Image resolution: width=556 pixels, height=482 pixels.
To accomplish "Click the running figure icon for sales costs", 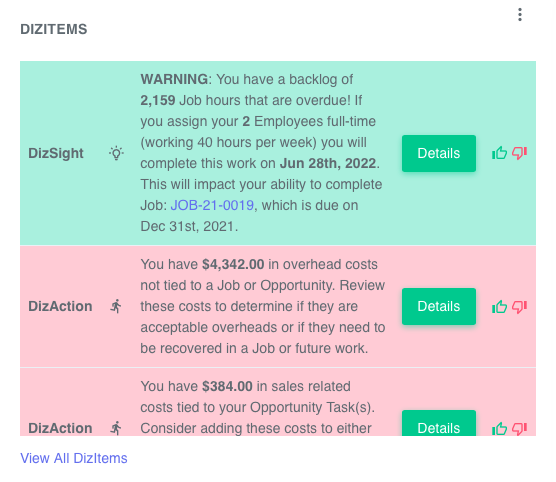I will coord(116,428).
